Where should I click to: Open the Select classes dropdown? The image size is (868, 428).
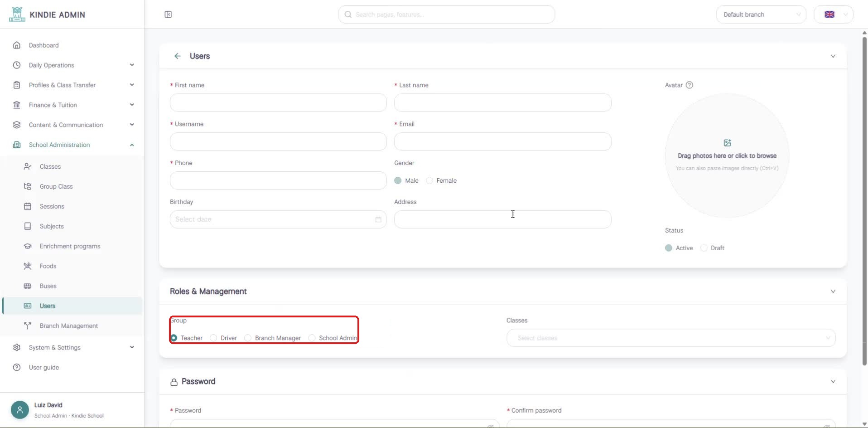(x=671, y=338)
